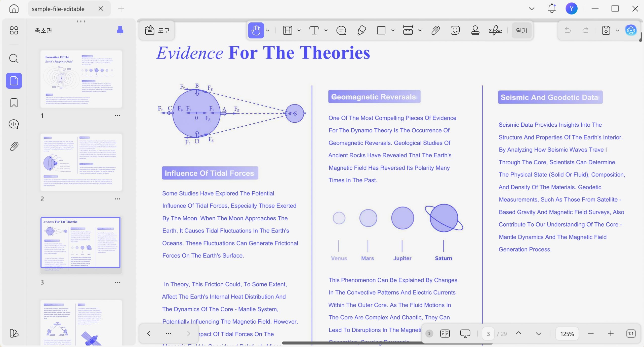This screenshot has width=644, height=347.
Task: Click the layers icon at sidebar bottom
Action: pos(14,333)
